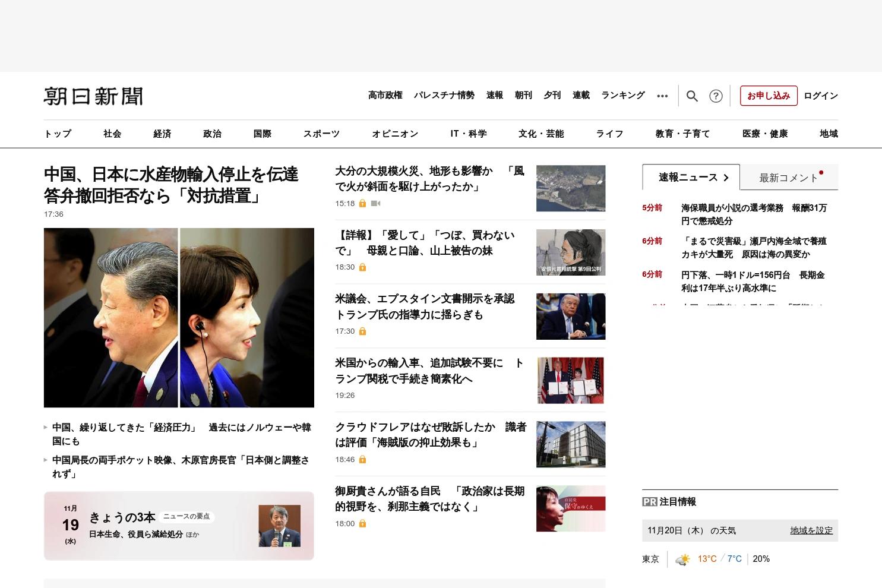The image size is (882, 588).
Task: Switch to the 速報ニュース tab
Action: coord(691,177)
